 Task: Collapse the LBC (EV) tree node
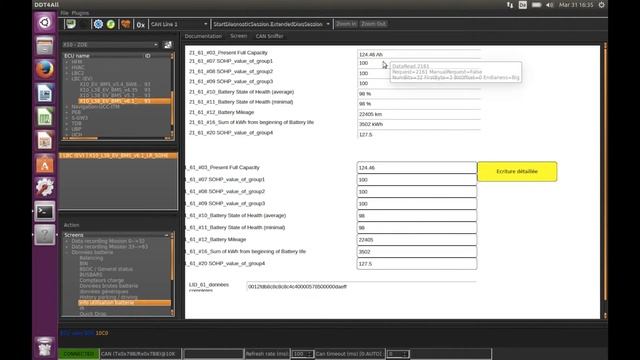(67, 79)
